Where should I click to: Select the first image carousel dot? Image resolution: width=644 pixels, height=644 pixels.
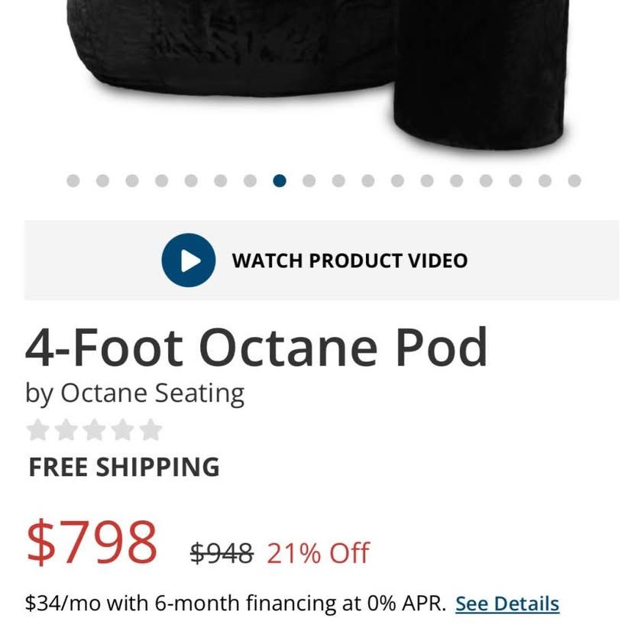(x=73, y=181)
